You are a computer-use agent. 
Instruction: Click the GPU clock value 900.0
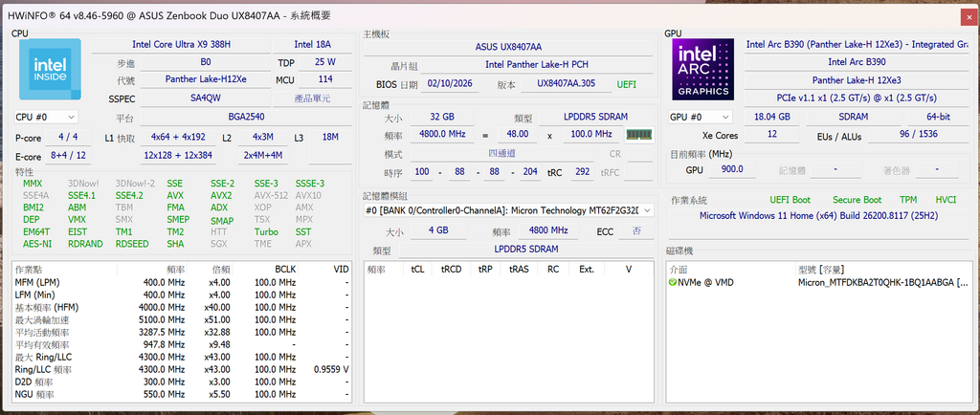731,169
